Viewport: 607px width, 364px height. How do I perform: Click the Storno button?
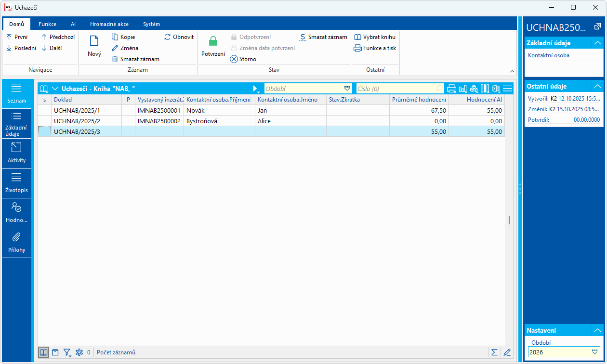(243, 59)
